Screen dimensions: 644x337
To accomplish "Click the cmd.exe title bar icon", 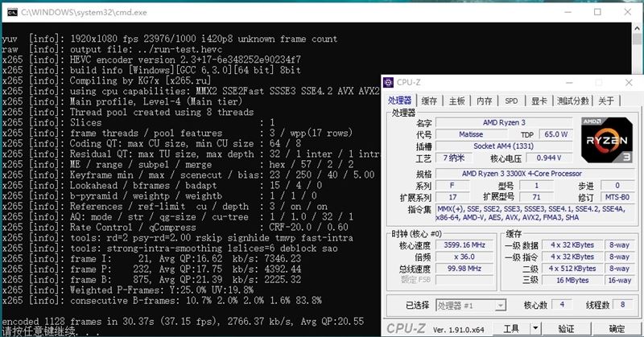I will coord(12,12).
